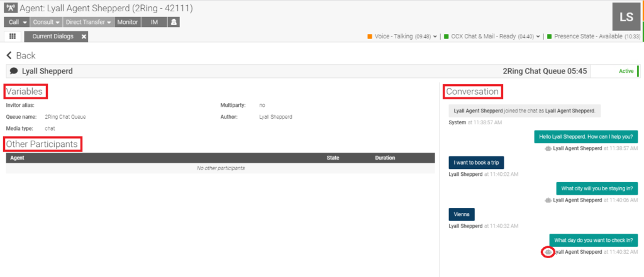Click Lyall Shepperd at 11:40:02 AM sender line
The height and width of the screenshot is (277, 644).
point(484,174)
